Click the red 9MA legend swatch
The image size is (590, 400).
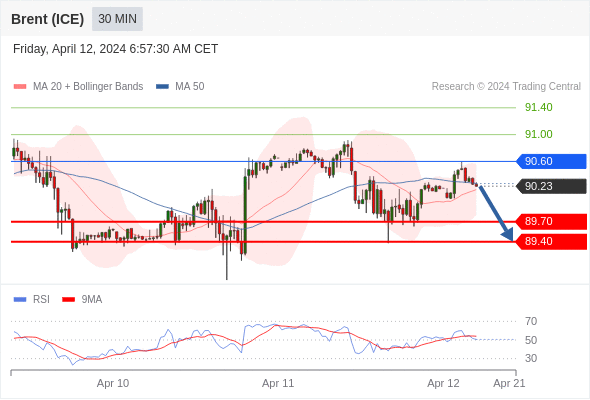coord(68,300)
